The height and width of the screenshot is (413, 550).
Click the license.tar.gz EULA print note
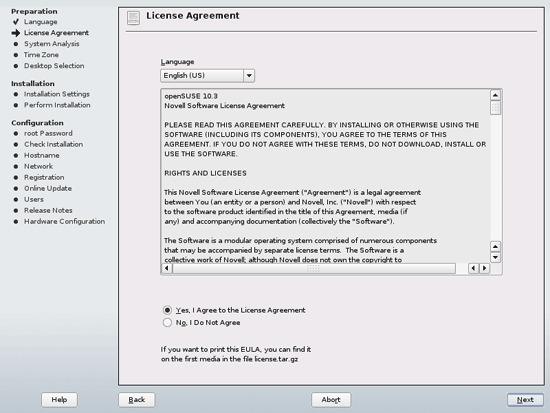pos(236,354)
